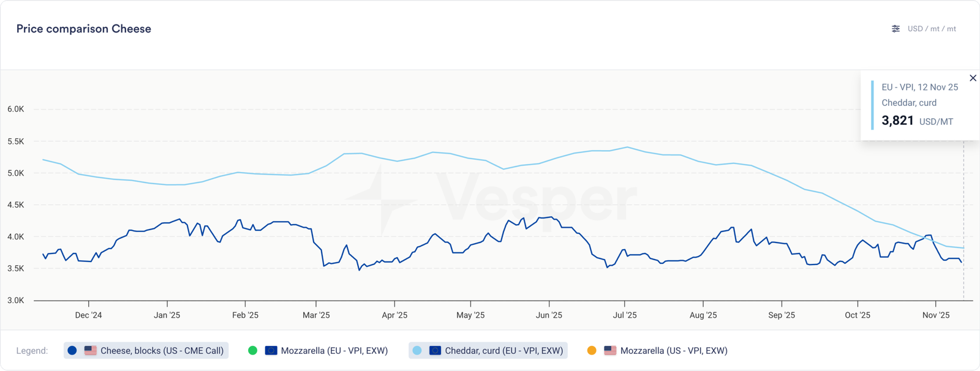The width and height of the screenshot is (980, 371).
Task: Click the 6.0K y-axis label
Action: (16, 109)
